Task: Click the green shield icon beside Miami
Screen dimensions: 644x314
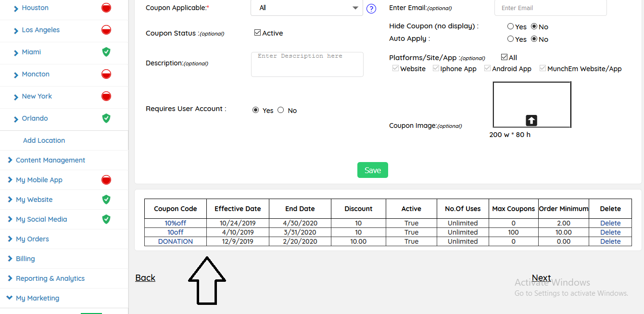Action: coord(106,52)
